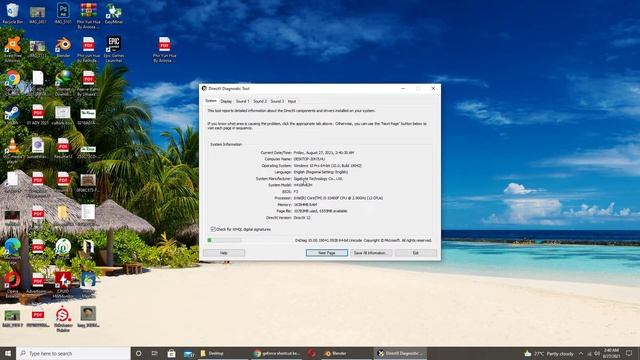Open the Google Chrome desktop shortcut

click(12, 82)
